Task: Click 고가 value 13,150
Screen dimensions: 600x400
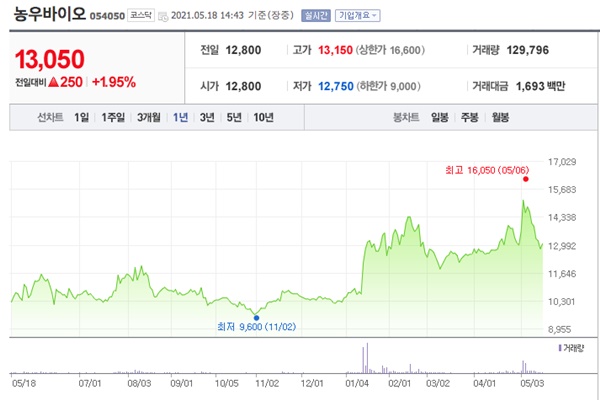Action: click(335, 50)
